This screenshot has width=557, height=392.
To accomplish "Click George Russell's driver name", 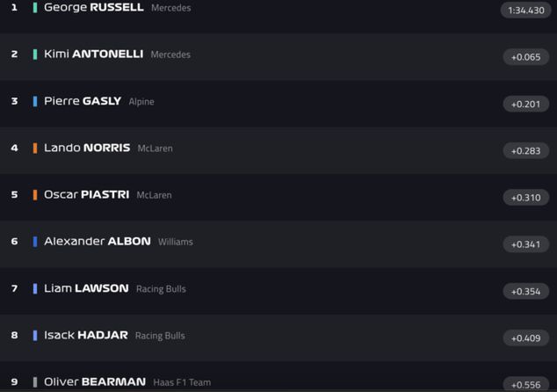I will point(93,7).
